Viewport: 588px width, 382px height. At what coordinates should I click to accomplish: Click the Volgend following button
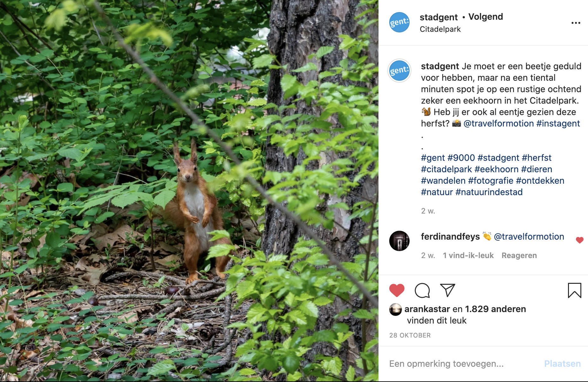[485, 17]
